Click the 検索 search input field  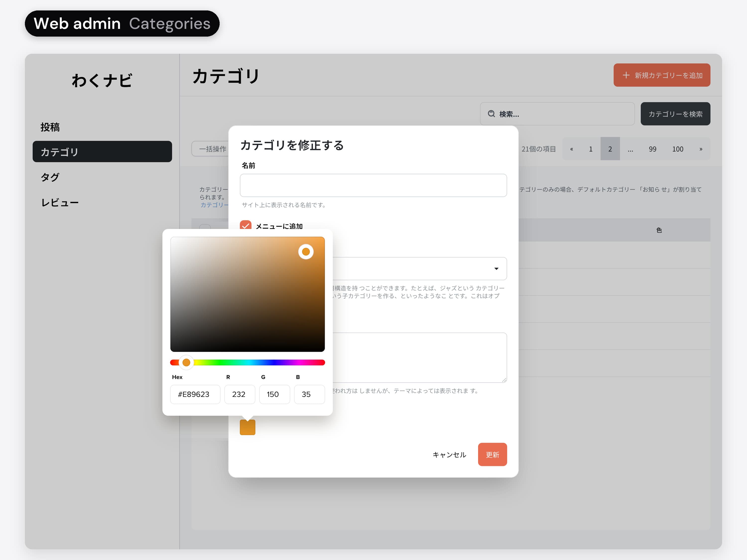(557, 114)
